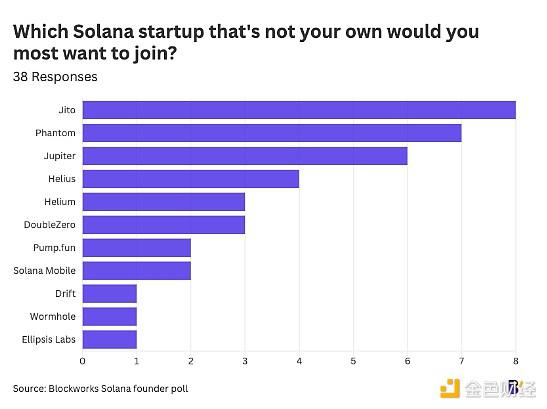Screen dimensions: 547x409
Task: Select the Jupiter bar
Action: click(245, 156)
